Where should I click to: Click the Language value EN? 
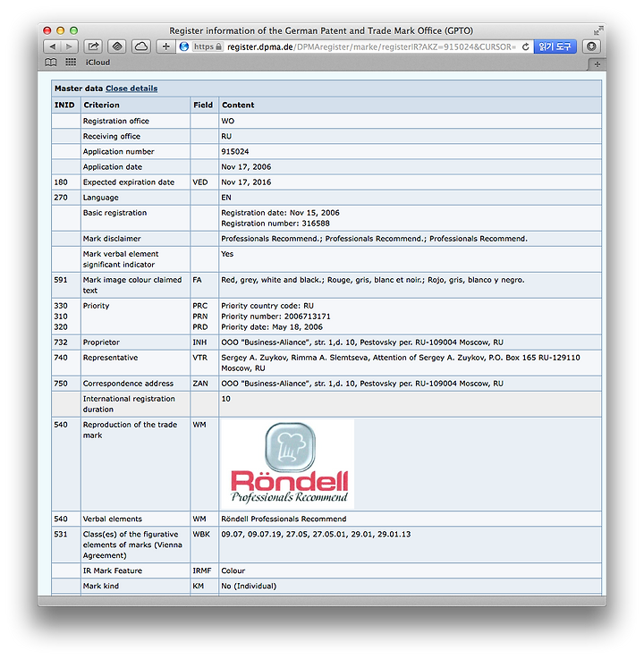[x=226, y=197]
